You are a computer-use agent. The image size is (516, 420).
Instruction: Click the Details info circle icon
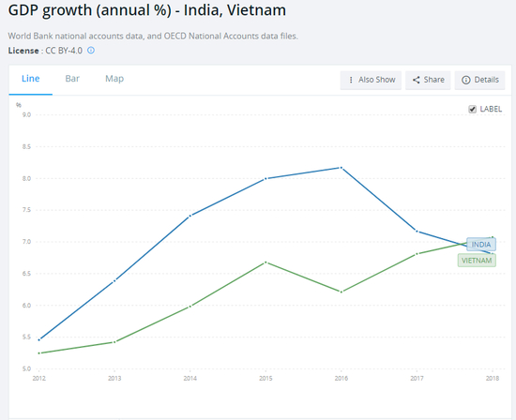pyautogui.click(x=466, y=80)
